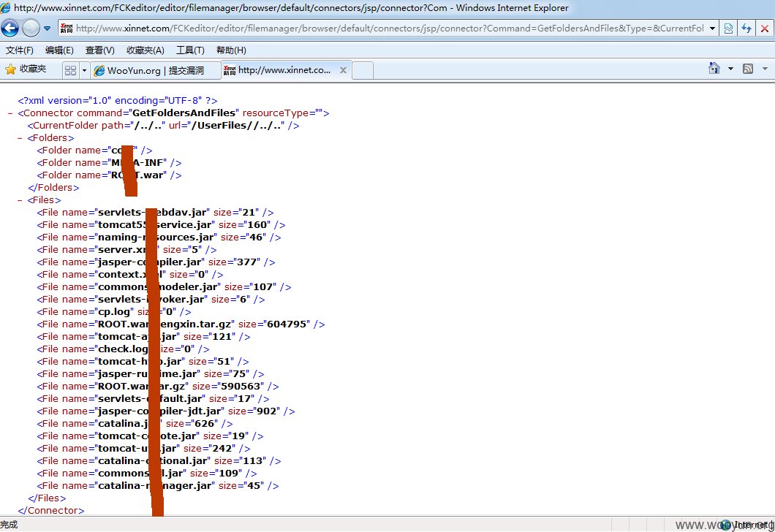The width and height of the screenshot is (775, 532).
Task: Open the tab list dropdown arrow
Action: coord(84,70)
